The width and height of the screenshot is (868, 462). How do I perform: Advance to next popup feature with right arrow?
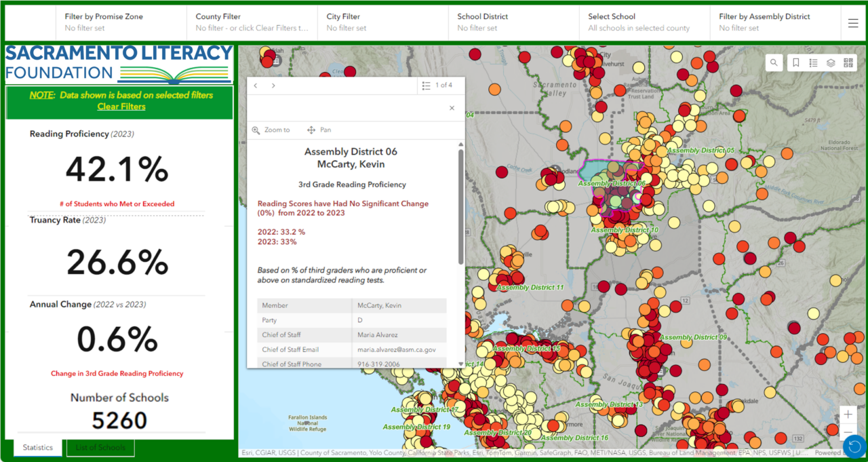click(x=273, y=85)
